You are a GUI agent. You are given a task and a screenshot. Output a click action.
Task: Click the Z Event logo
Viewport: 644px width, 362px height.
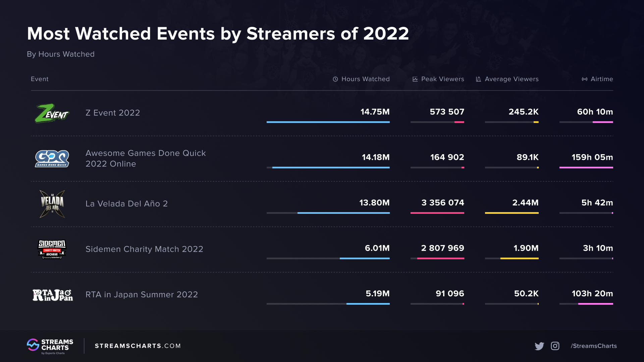point(52,113)
